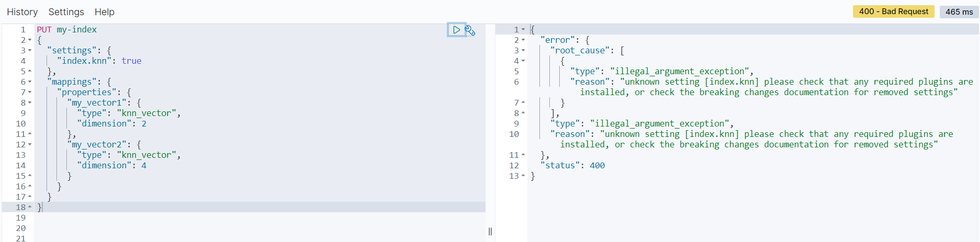Click the 465 ms response time badge

pos(959,11)
